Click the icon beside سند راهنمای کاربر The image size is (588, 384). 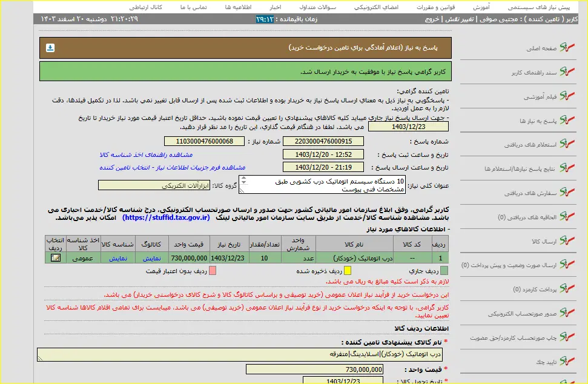[x=567, y=71]
